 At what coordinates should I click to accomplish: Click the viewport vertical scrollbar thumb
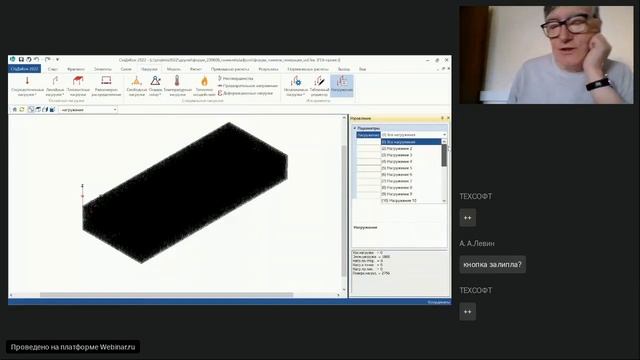click(x=344, y=210)
